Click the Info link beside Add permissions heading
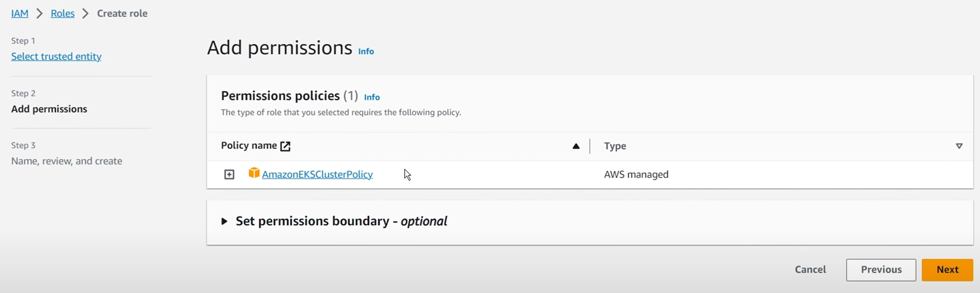 [x=366, y=51]
